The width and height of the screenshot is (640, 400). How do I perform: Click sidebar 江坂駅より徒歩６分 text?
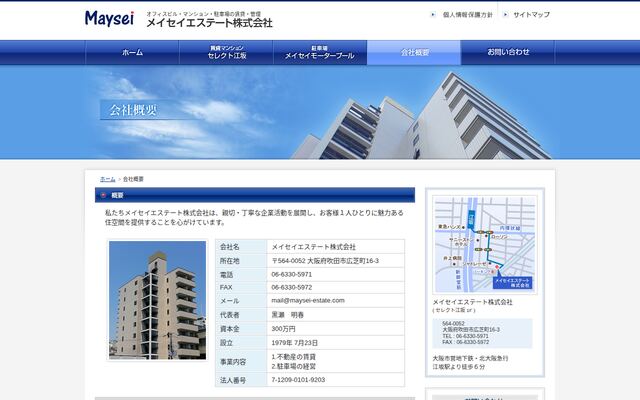pyautogui.click(x=459, y=367)
